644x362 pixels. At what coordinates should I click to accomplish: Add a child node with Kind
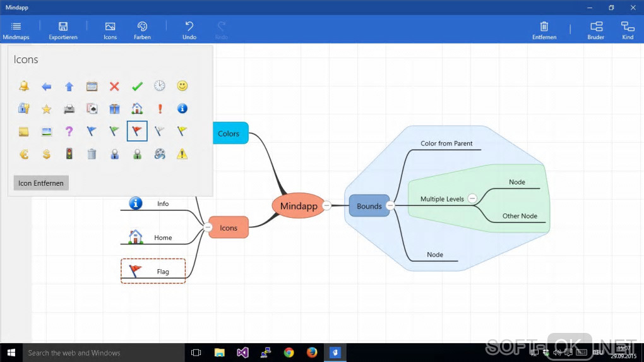628,30
